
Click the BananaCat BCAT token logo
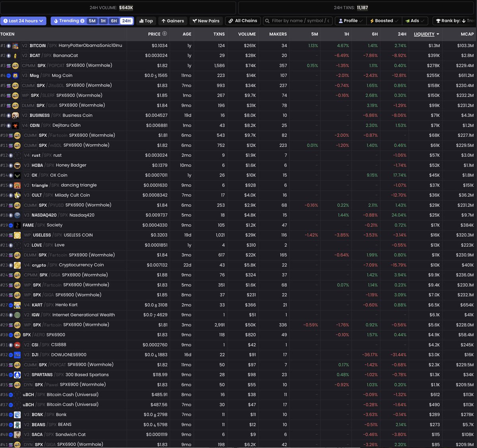point(16,56)
